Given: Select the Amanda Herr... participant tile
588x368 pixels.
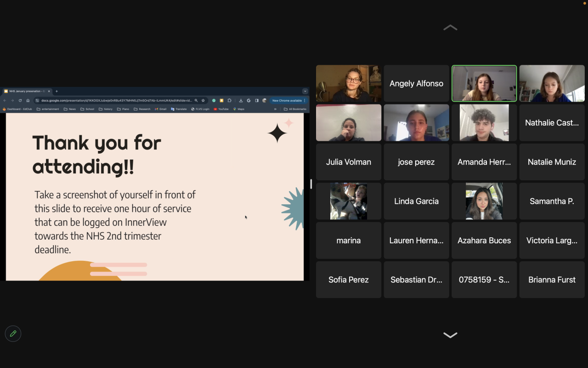Looking at the screenshot, I should (484, 162).
